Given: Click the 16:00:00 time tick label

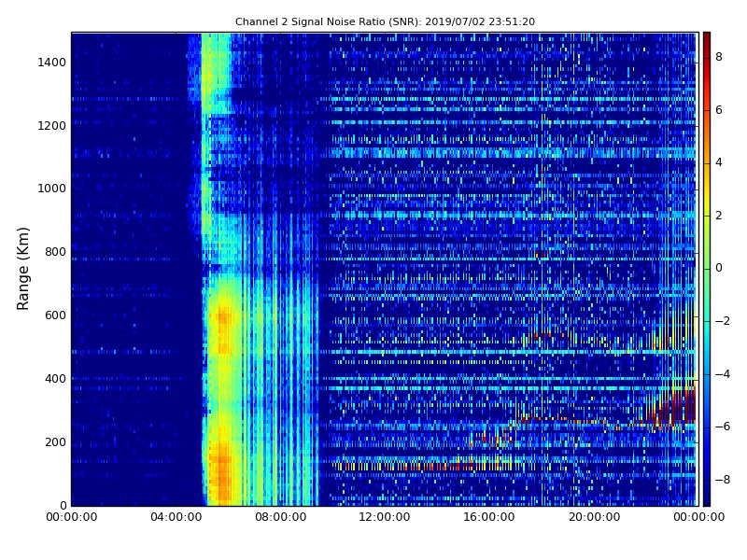Looking at the screenshot, I should [x=489, y=517].
